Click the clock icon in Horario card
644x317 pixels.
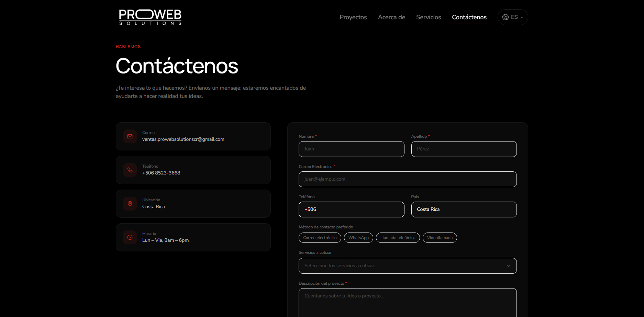(130, 237)
